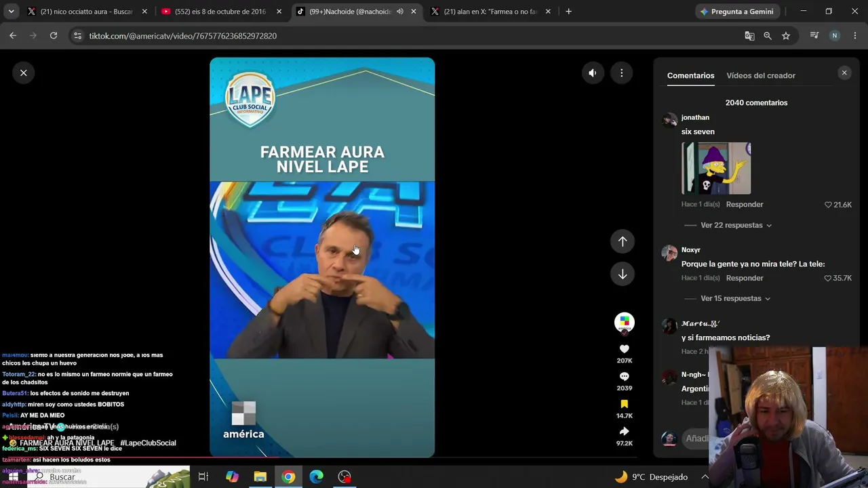Open the Chrome profile N avatar
Viewport: 868px width, 488px height.
click(x=835, y=36)
